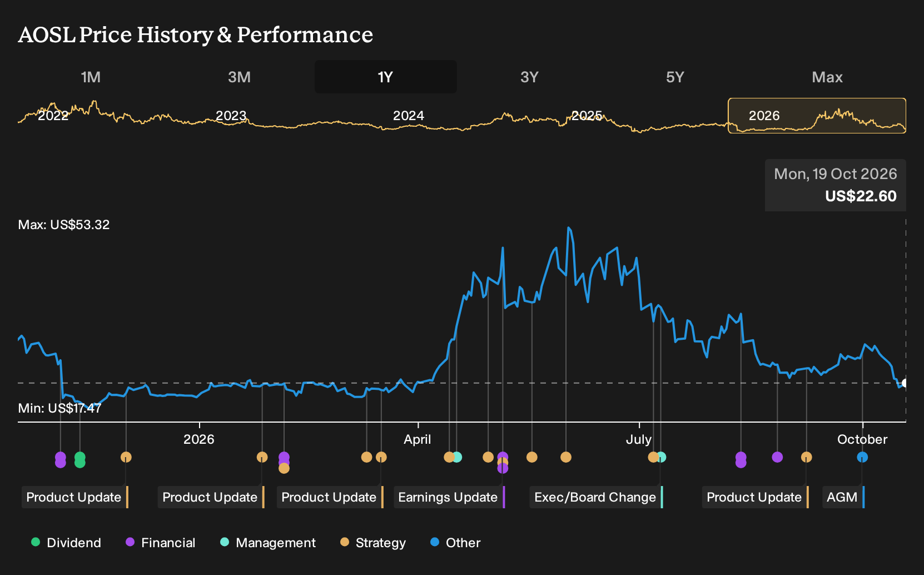Click the teal management dot near July
The image size is (924, 575).
pos(661,457)
